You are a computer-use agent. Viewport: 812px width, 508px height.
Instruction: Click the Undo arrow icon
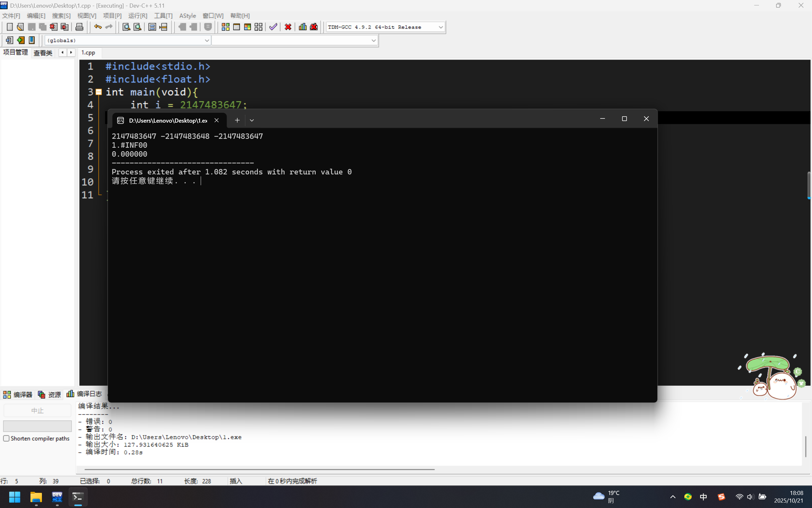pos(98,27)
